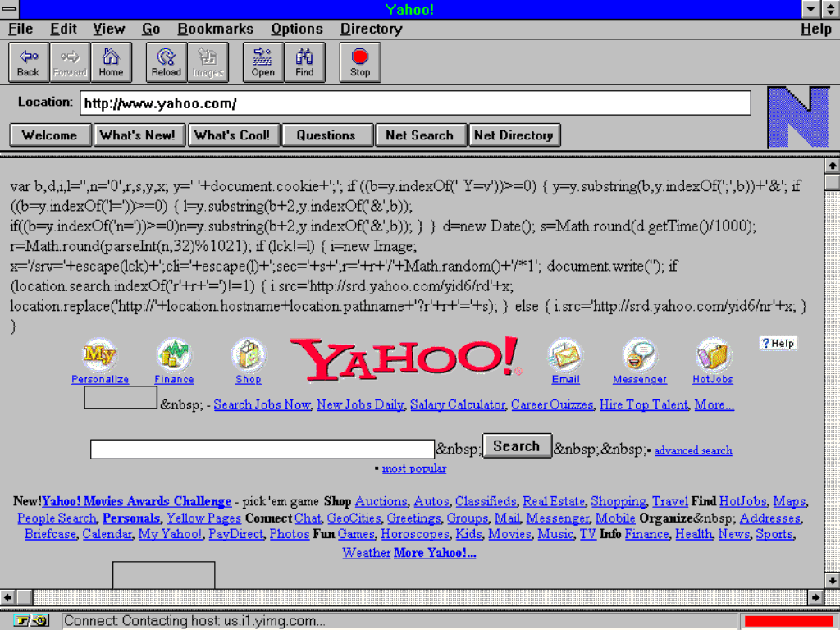The image size is (840, 630).
Task: Open the Edit menu
Action: (x=63, y=29)
